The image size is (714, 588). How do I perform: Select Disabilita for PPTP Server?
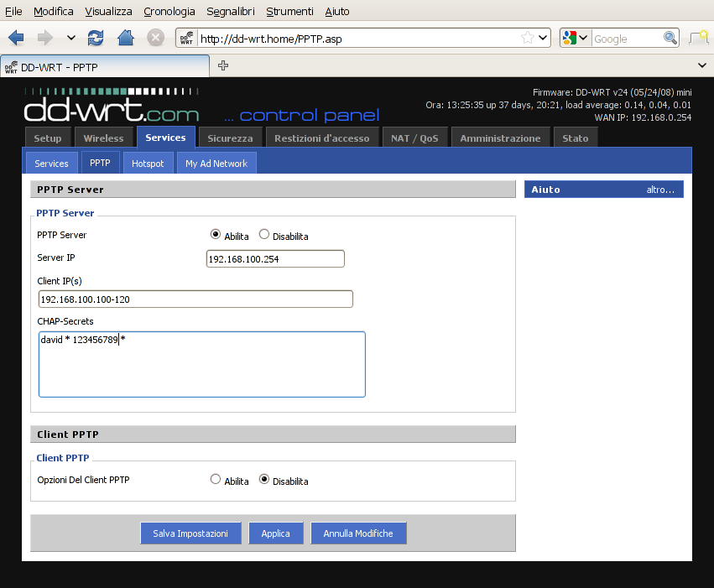pos(264,234)
